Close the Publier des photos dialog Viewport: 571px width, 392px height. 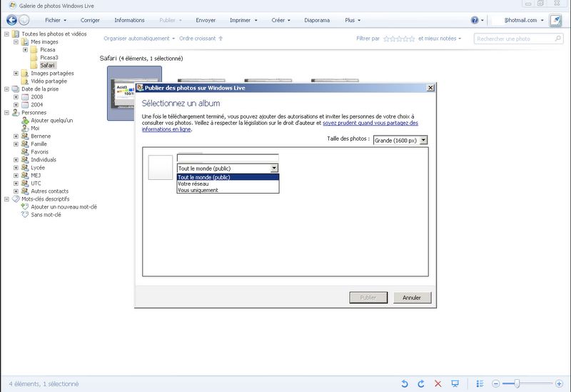pyautogui.click(x=430, y=87)
